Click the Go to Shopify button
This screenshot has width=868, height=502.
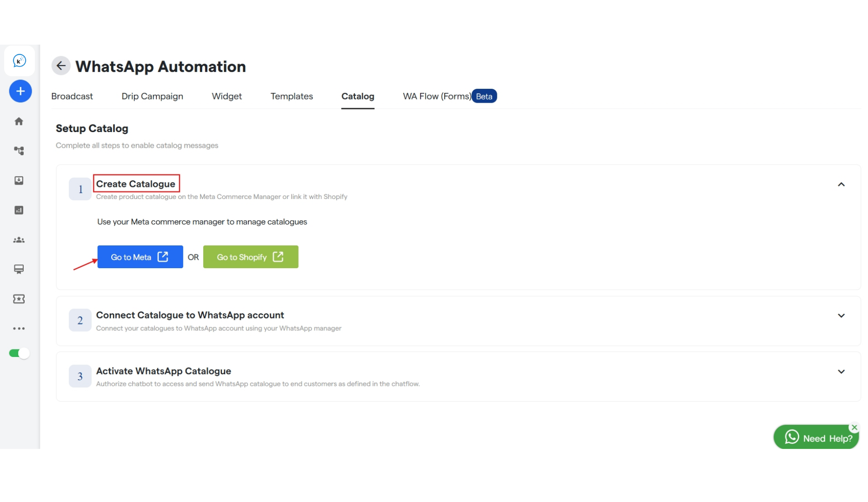tap(251, 257)
